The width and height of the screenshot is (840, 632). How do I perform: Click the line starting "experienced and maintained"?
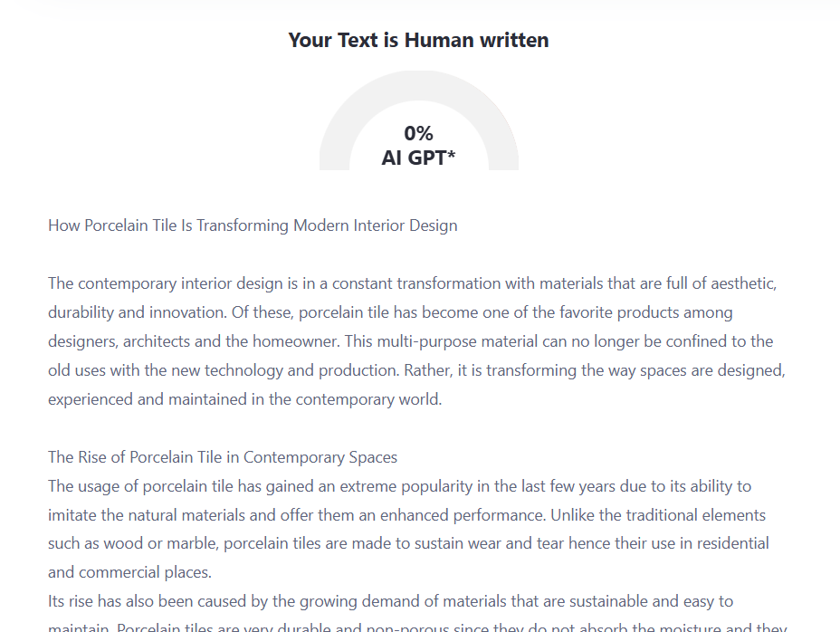click(244, 399)
